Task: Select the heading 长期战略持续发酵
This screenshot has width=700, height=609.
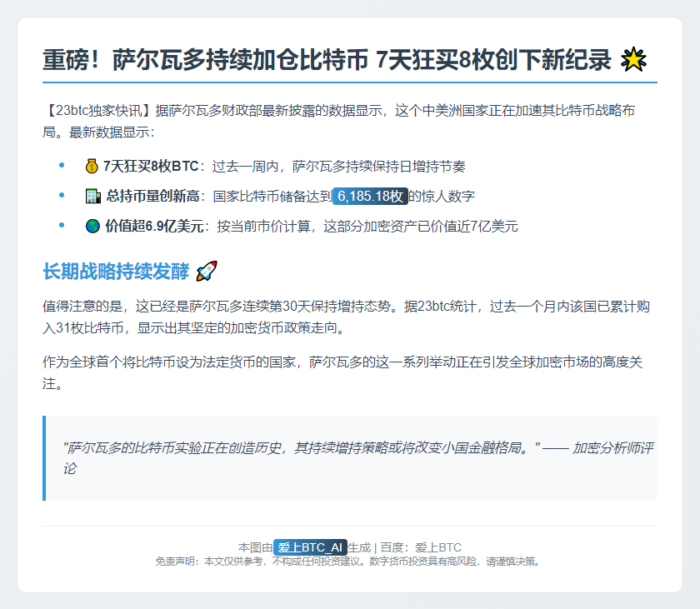Action: [x=116, y=272]
